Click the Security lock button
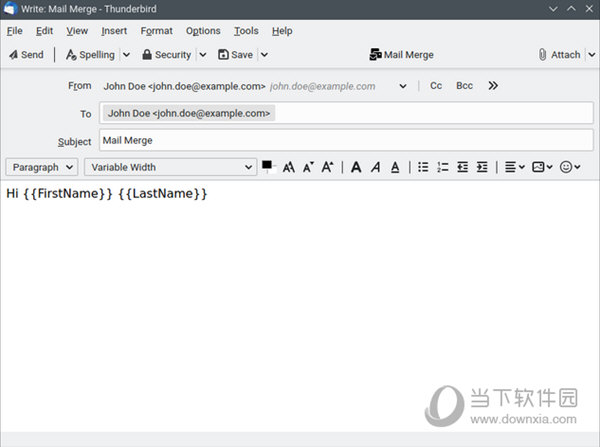This screenshot has height=447, width=600. [x=166, y=55]
